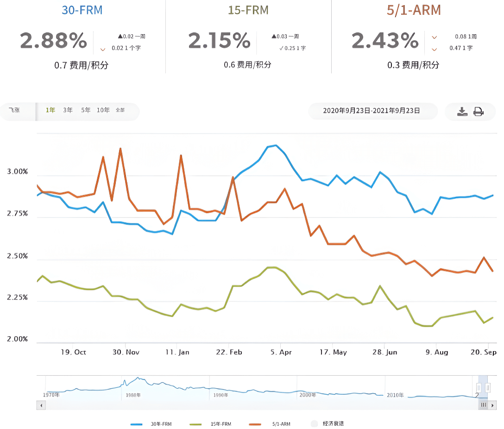Viewport: 504px width, 429px height.
Task: Click the 飞涨 zoom label button
Action: tap(14, 110)
